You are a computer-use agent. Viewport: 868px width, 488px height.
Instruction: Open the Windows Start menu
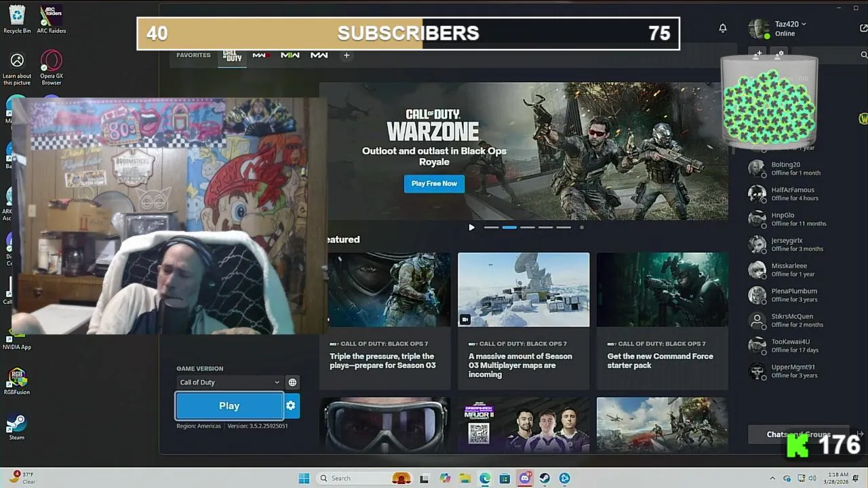click(304, 478)
